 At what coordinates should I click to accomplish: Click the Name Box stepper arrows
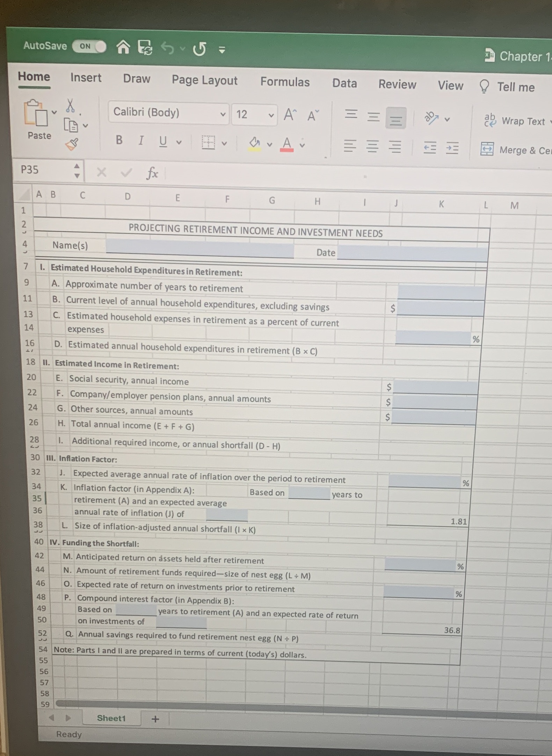pos(77,171)
